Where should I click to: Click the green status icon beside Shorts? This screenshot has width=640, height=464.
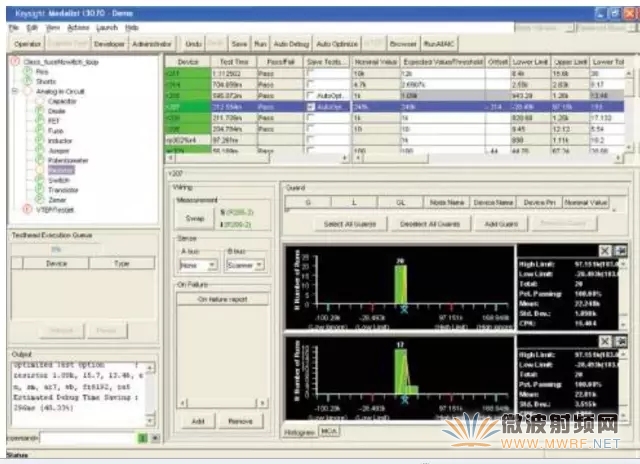pos(27,81)
